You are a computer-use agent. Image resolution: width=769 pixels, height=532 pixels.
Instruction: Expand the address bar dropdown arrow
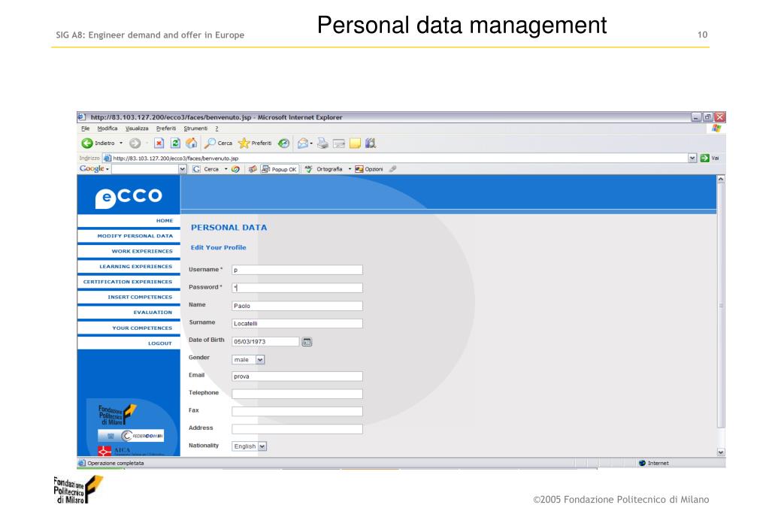tap(692, 158)
